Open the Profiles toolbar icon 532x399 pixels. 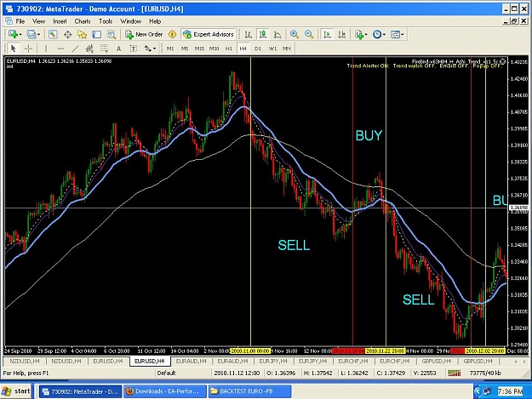click(x=31, y=34)
